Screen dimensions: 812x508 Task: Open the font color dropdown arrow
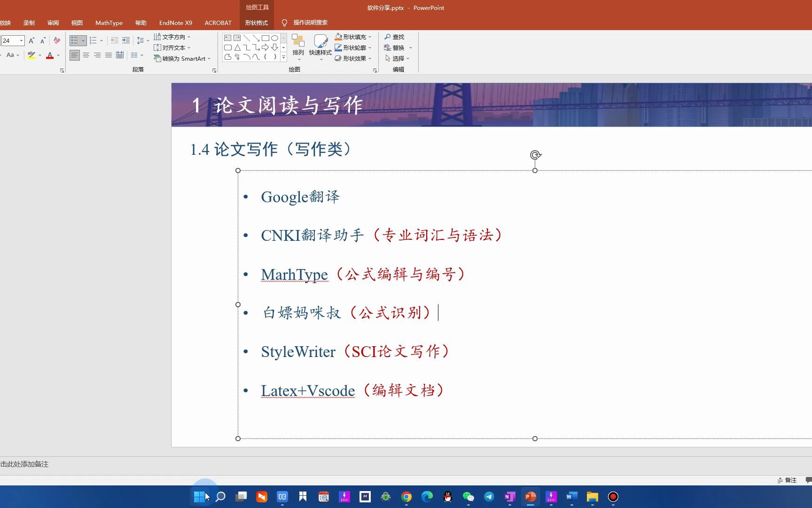(x=58, y=55)
